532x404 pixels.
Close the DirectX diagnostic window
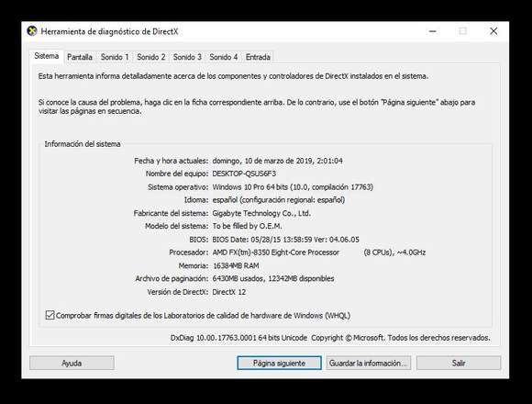tap(493, 31)
